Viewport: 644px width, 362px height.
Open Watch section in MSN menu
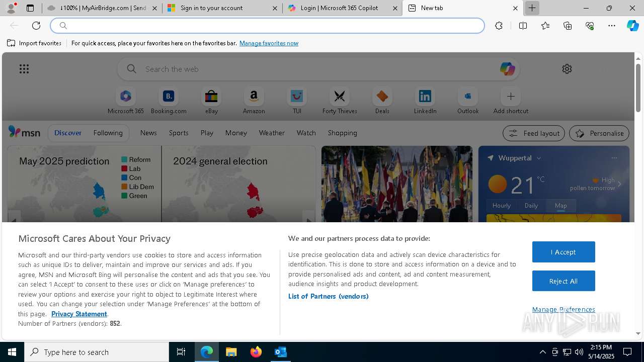[x=306, y=133]
